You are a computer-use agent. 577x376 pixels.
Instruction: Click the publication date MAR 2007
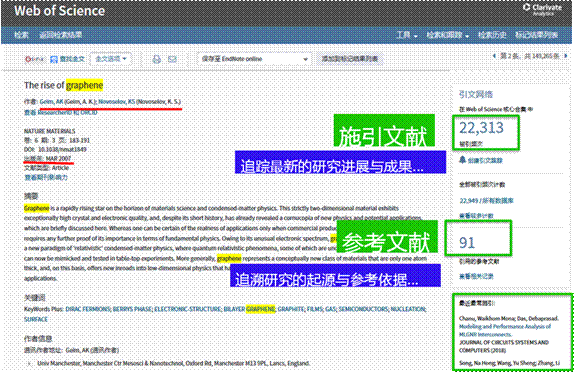(58, 159)
